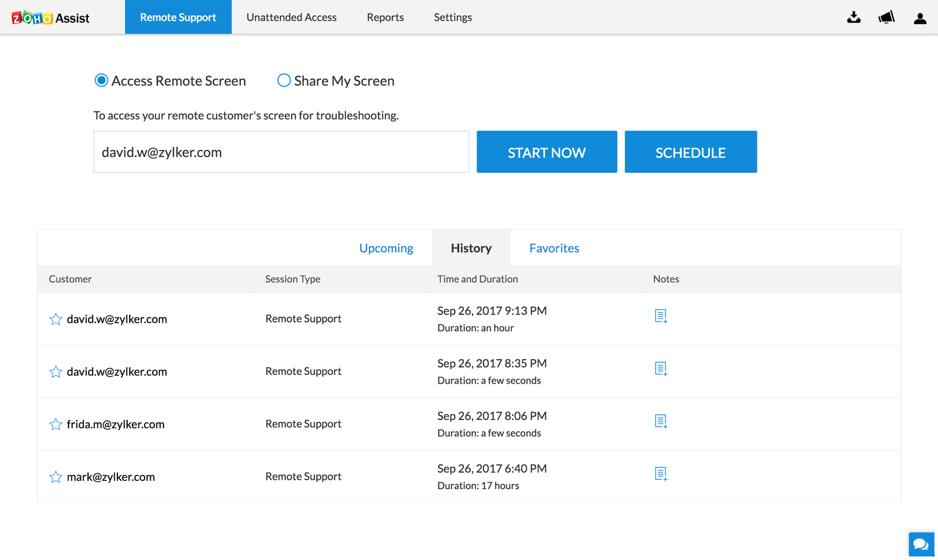Select the Share My Screen option

284,80
